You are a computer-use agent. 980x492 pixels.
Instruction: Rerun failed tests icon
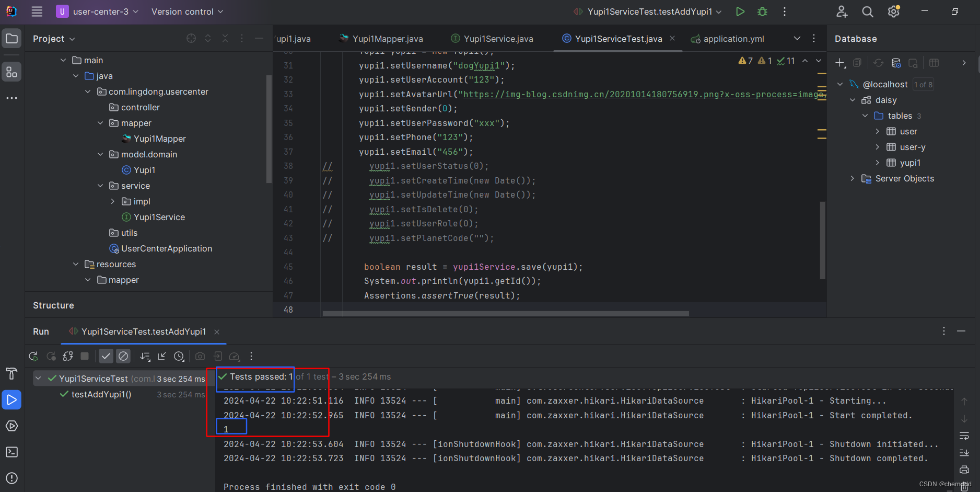pyautogui.click(x=51, y=356)
